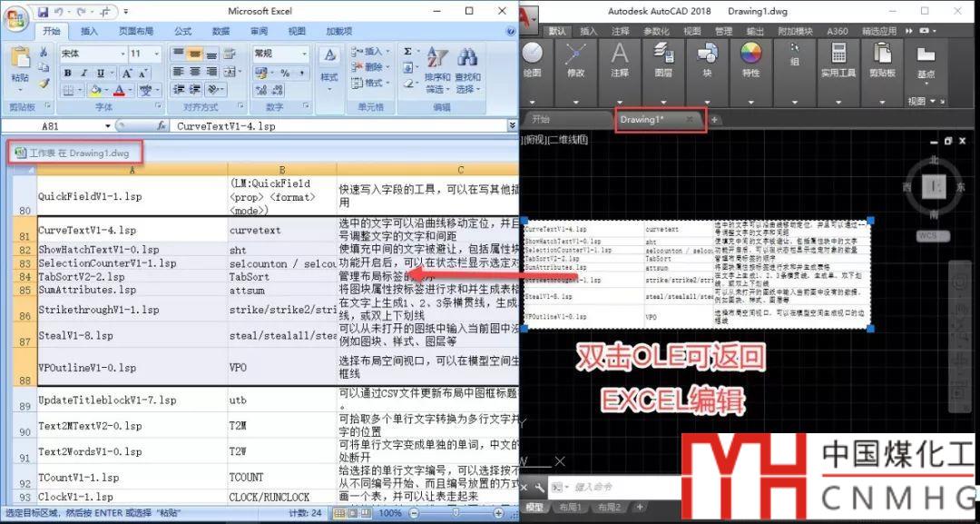
Task: Click new drawing plus tab in AutoCAD
Action: [x=715, y=120]
